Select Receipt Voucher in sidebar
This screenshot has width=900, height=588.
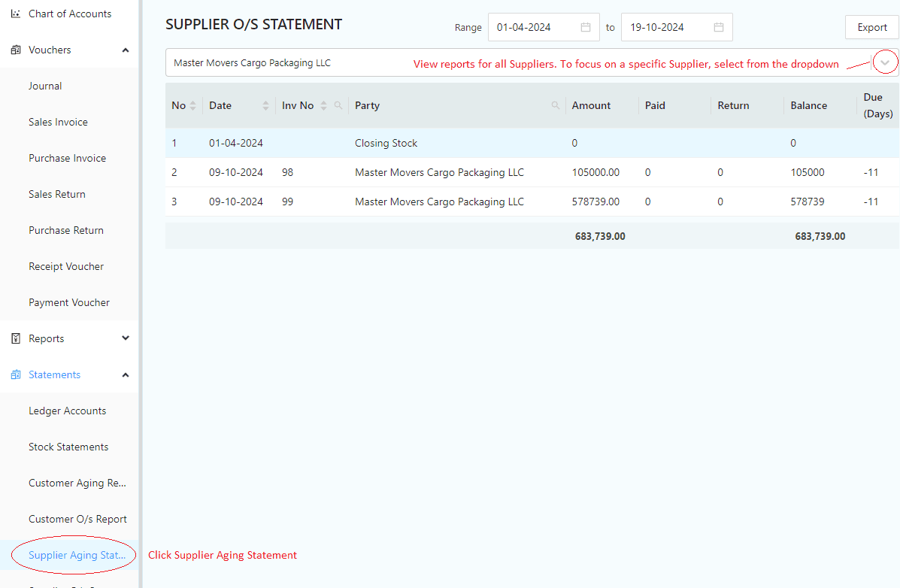point(66,267)
